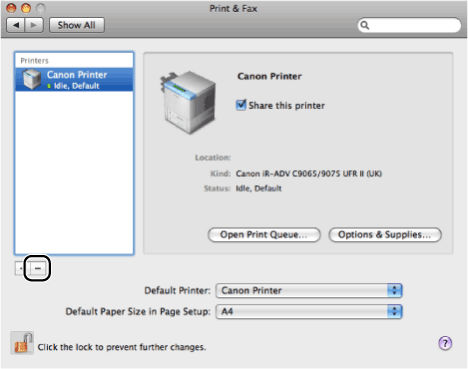Minimize the Print & Fax window
The width and height of the screenshot is (468, 369).
point(26,8)
